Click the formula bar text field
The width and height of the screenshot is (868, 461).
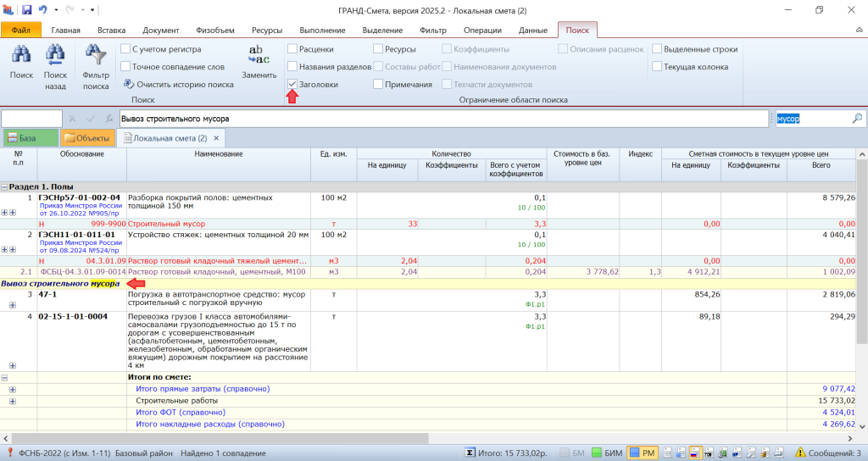point(441,119)
